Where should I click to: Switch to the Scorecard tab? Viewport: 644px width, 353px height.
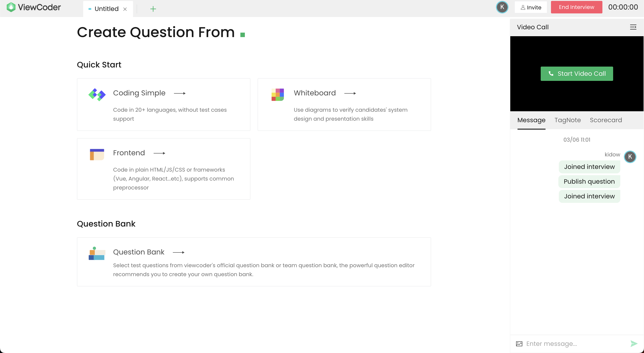(606, 120)
